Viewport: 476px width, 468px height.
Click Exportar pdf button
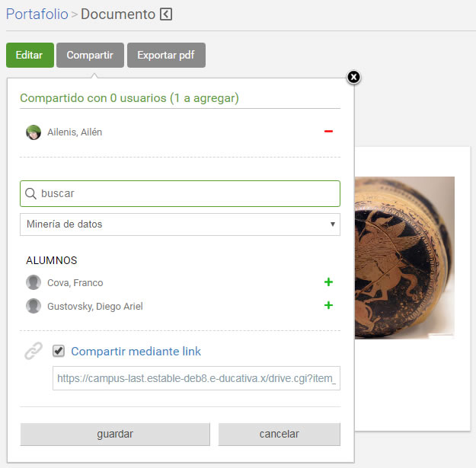166,56
